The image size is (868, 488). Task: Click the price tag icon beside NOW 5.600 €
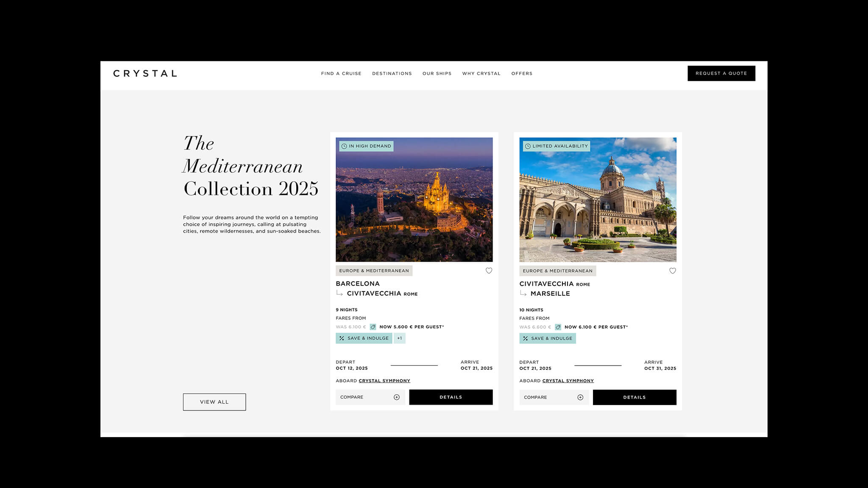(373, 327)
